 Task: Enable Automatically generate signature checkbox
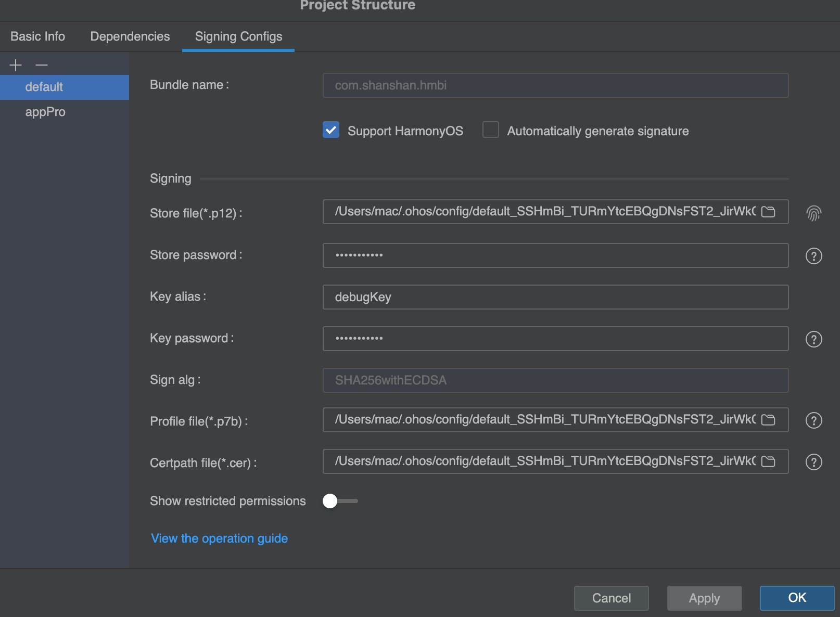[491, 130]
